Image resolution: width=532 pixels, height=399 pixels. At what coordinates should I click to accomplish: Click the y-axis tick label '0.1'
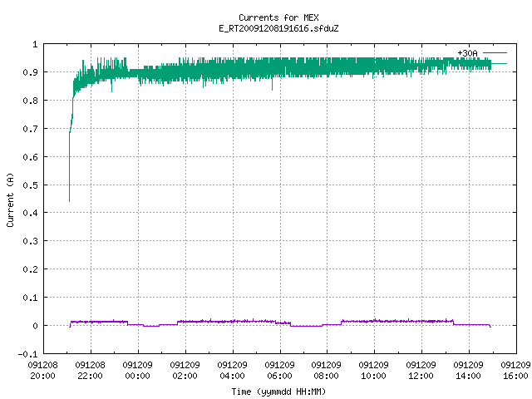click(x=30, y=298)
